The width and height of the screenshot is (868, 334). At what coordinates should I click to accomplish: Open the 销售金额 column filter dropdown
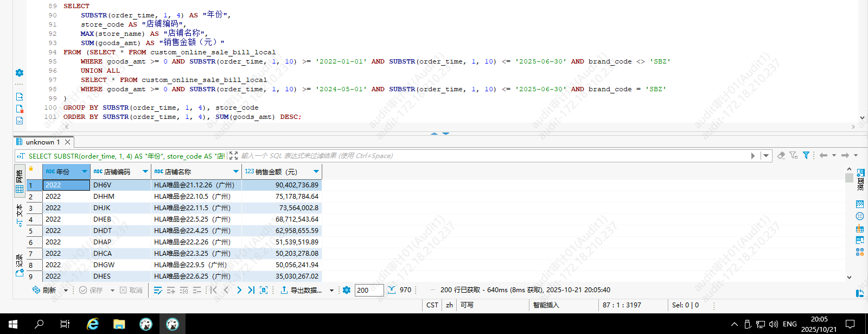316,172
